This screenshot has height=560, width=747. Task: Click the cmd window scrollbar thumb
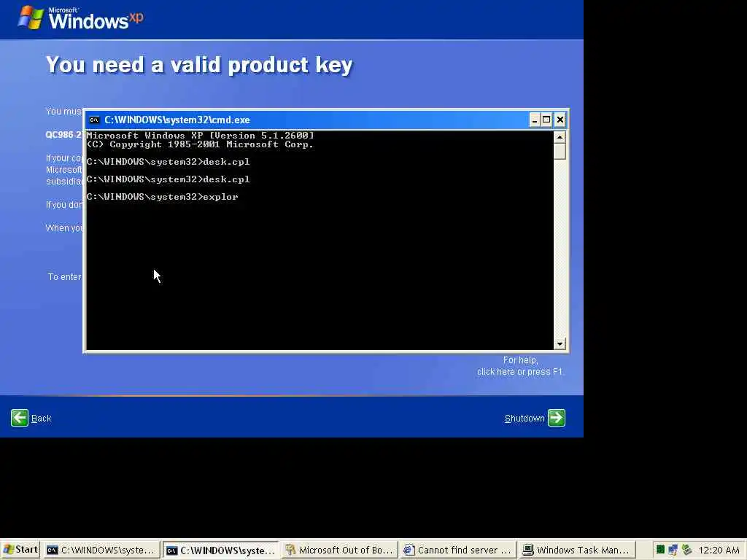pyautogui.click(x=560, y=152)
